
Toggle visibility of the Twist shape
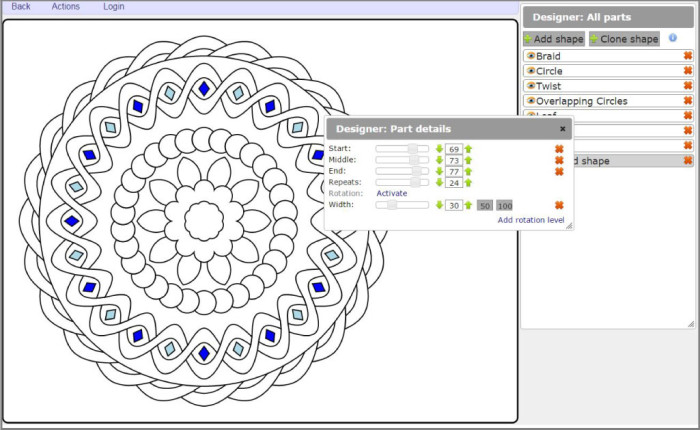pos(531,85)
